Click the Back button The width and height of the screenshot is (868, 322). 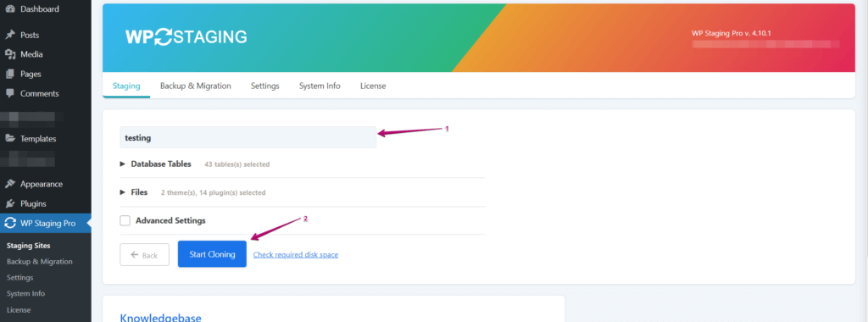click(x=144, y=255)
